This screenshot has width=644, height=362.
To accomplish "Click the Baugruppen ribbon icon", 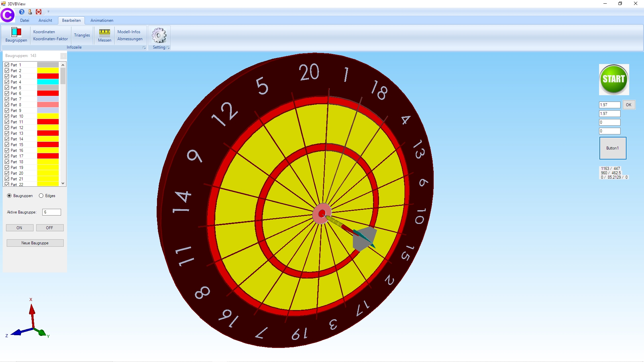I will coord(16,35).
